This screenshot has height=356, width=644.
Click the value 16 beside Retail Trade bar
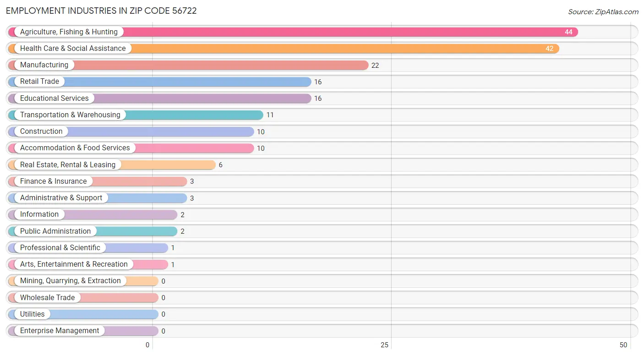click(318, 82)
